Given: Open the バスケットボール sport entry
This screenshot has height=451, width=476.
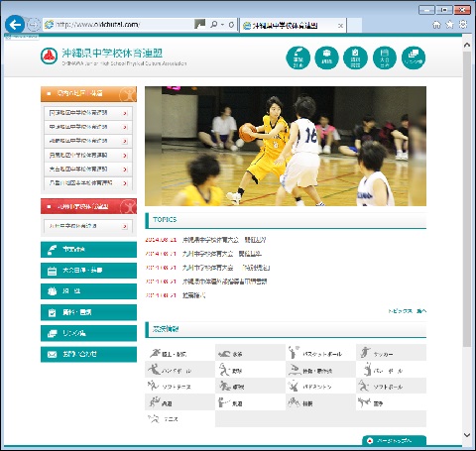Looking at the screenshot, I should pyautogui.click(x=320, y=353).
